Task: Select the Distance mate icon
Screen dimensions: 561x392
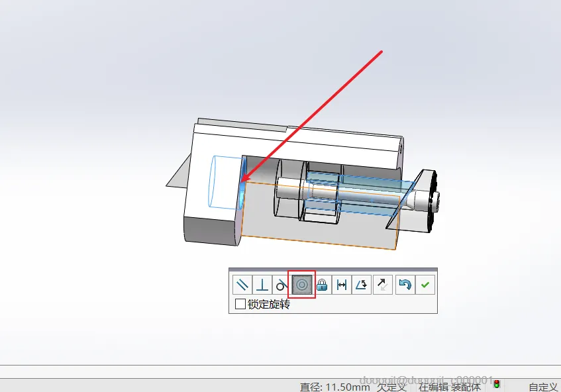Action: 342,285
